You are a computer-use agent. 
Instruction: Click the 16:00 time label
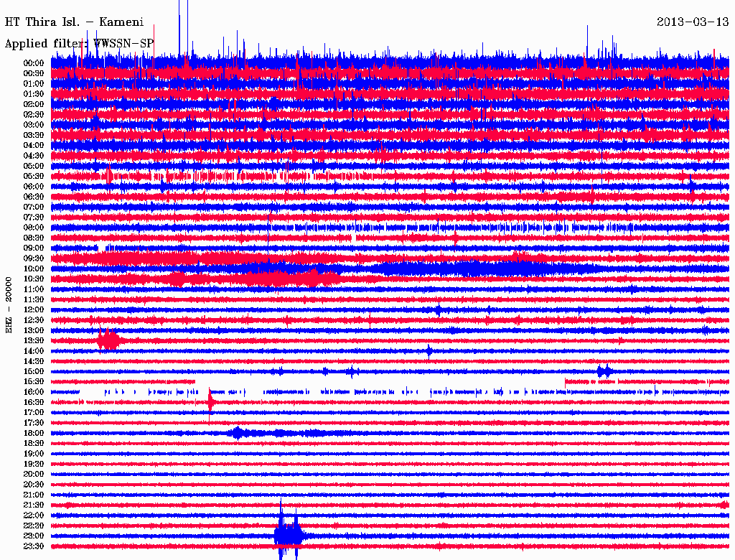(x=34, y=392)
